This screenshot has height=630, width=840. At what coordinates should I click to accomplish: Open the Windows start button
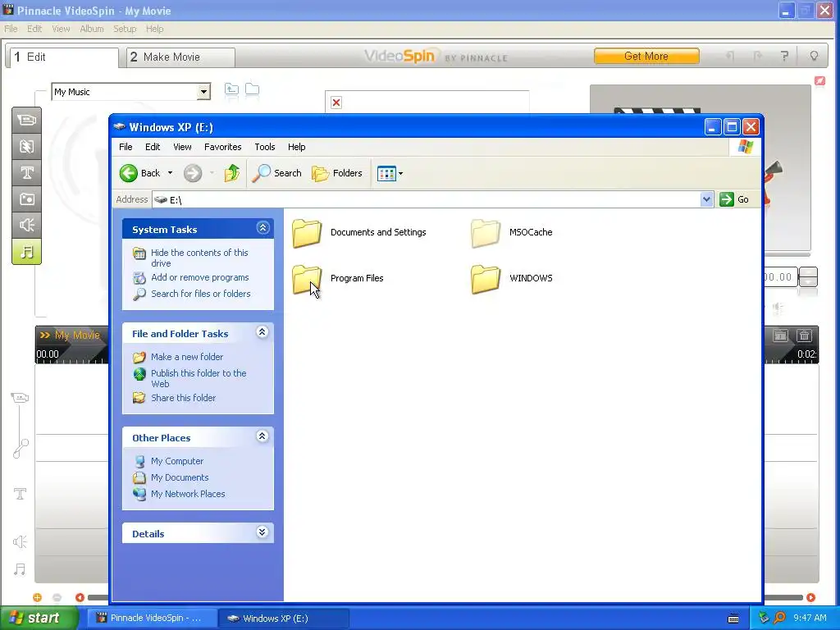39,618
